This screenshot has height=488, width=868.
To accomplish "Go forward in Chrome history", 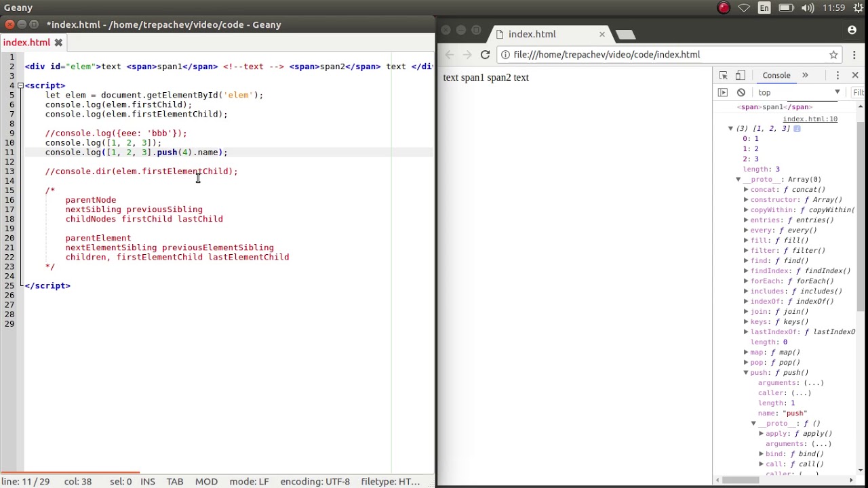I will point(467,55).
